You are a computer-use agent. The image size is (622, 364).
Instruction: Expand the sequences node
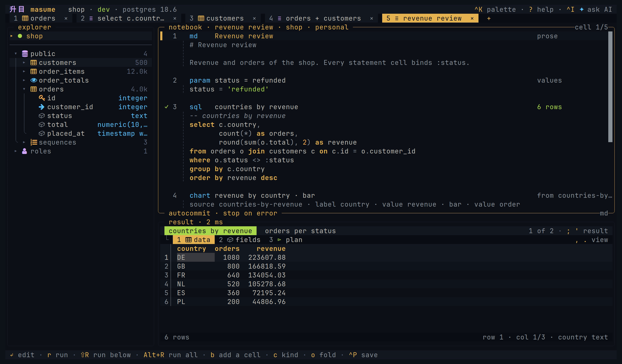point(24,142)
